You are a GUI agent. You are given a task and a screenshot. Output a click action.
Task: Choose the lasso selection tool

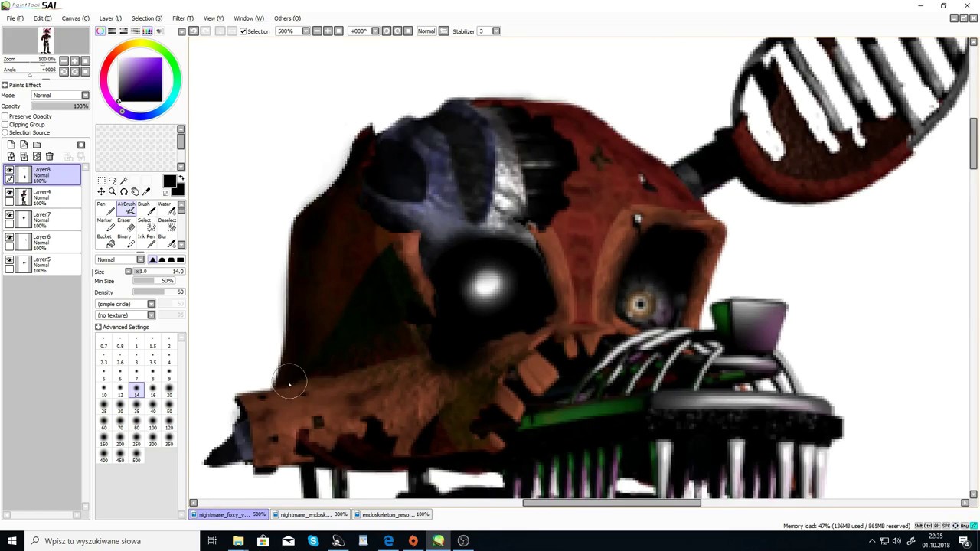(x=113, y=181)
